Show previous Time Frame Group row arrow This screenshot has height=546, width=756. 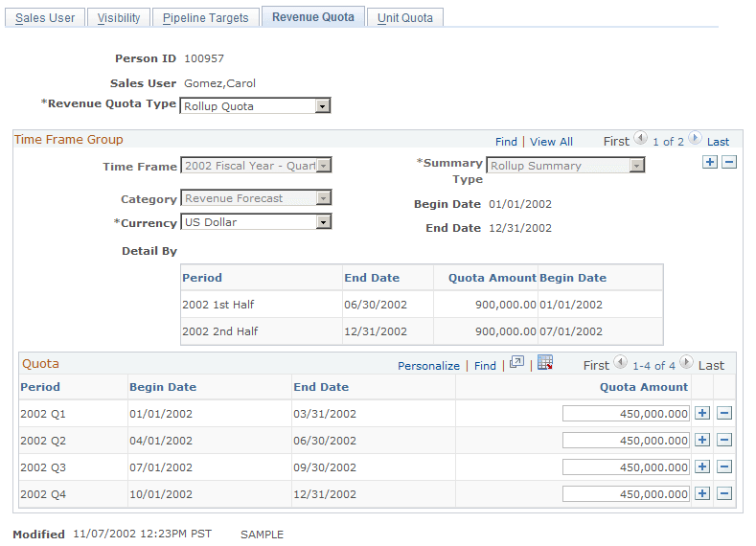coord(640,138)
